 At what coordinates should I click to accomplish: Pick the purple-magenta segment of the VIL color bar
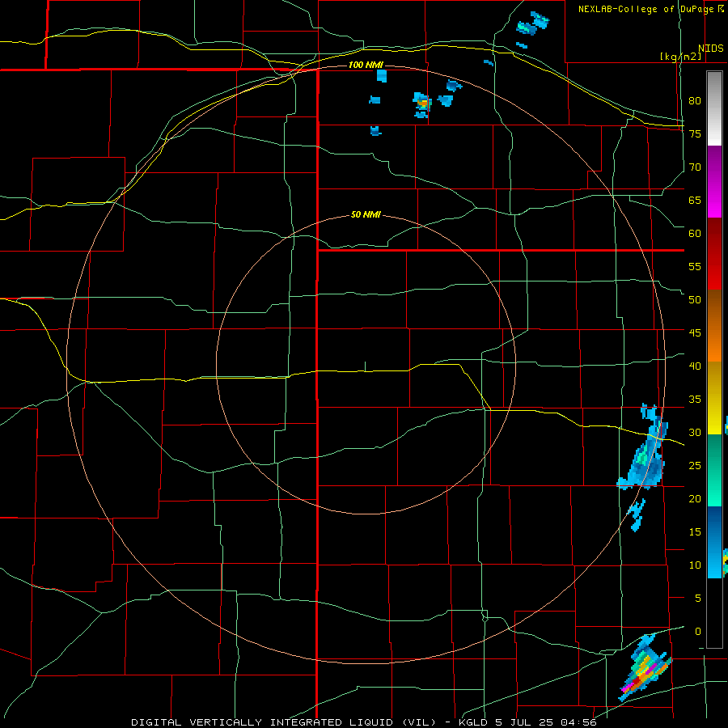click(x=714, y=182)
